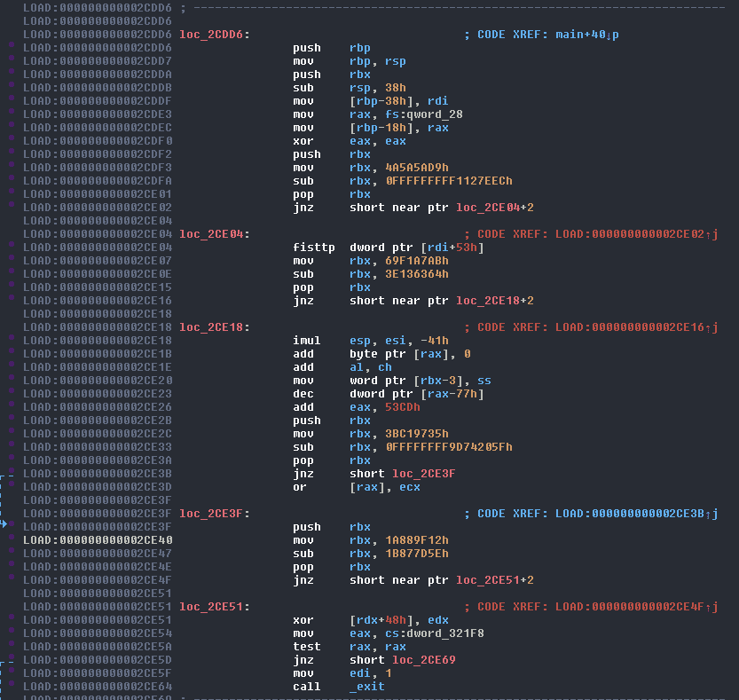
Task: Select the 'edi, 1' operands
Action: click(371, 673)
